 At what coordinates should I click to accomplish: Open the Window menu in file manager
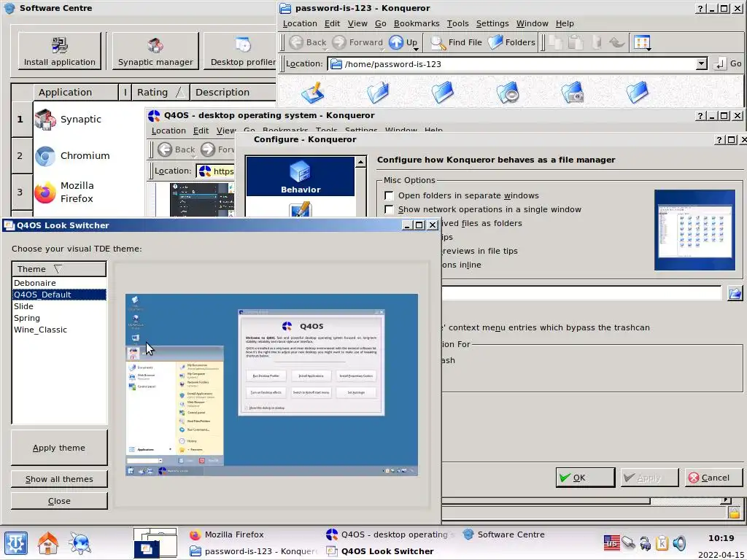point(532,23)
